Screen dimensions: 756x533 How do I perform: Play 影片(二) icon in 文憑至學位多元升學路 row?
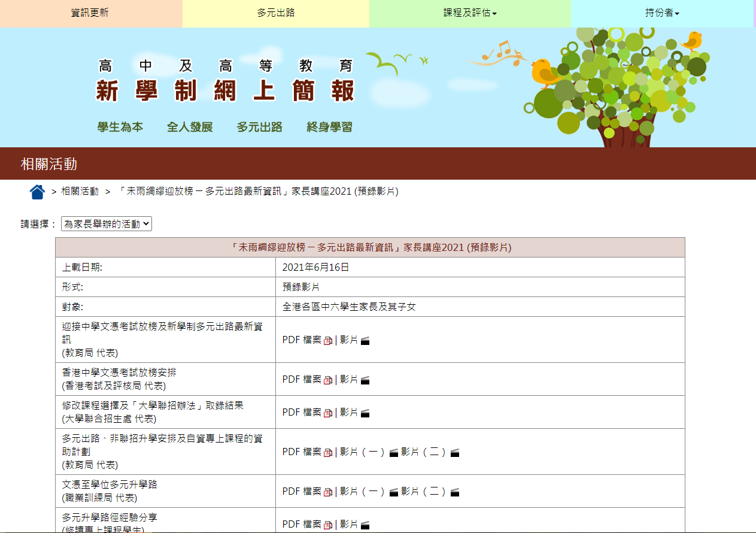(x=454, y=492)
